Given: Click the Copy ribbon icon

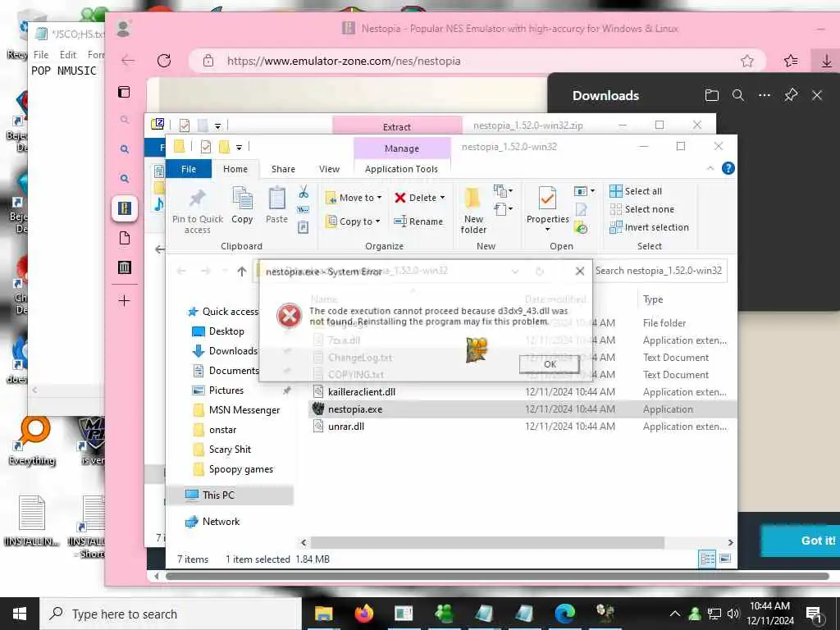Looking at the screenshot, I should click(242, 205).
